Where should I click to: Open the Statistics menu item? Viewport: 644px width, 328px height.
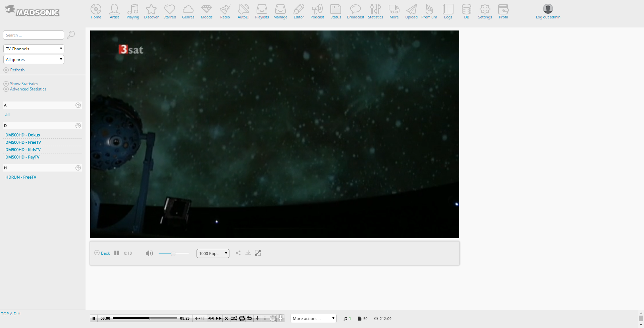tap(375, 11)
